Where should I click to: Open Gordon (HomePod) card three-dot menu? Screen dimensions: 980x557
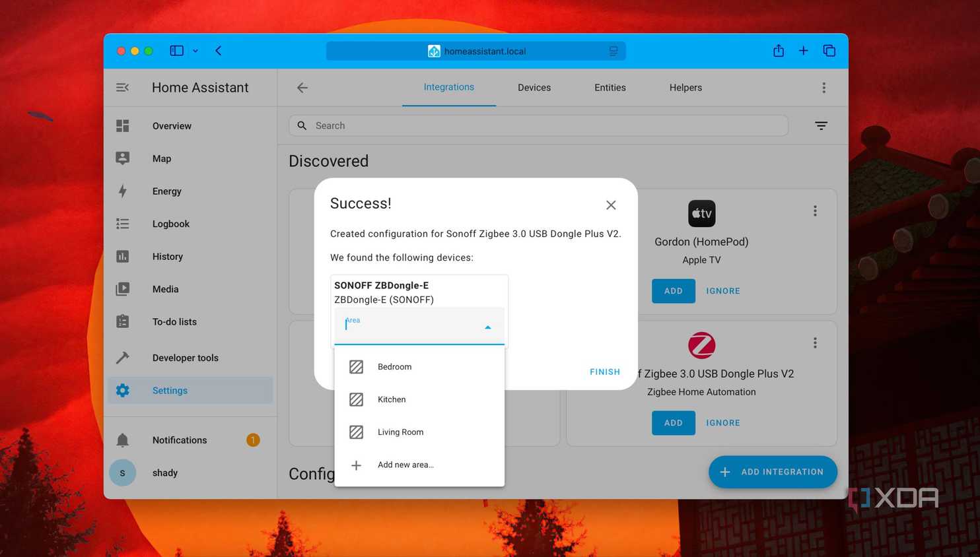(815, 211)
